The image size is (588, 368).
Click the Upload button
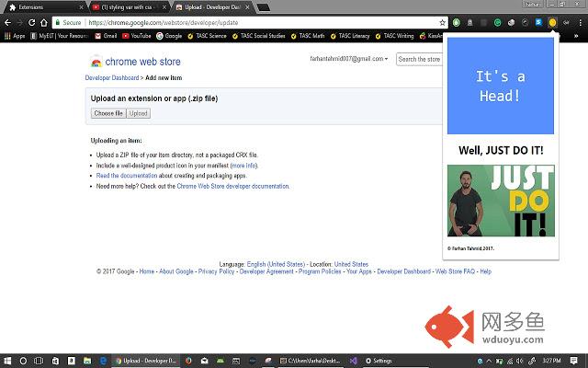tap(139, 113)
